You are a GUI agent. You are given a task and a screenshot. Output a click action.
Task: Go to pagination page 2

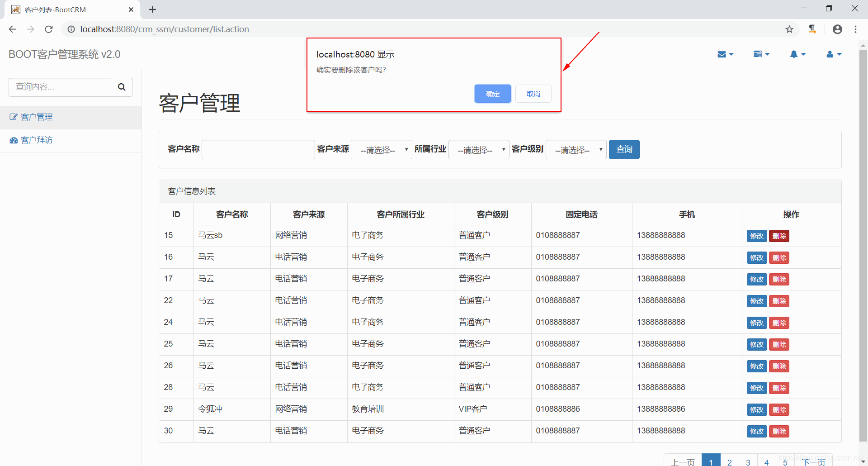pos(729,461)
